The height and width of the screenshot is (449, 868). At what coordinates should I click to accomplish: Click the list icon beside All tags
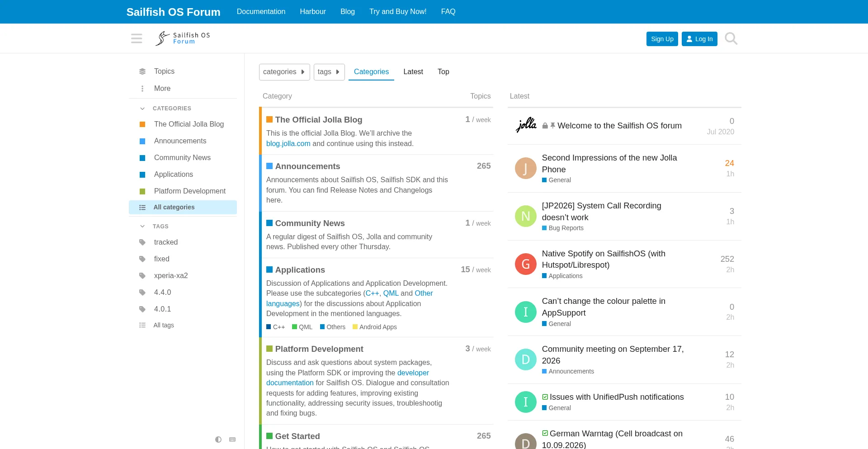pyautogui.click(x=142, y=325)
